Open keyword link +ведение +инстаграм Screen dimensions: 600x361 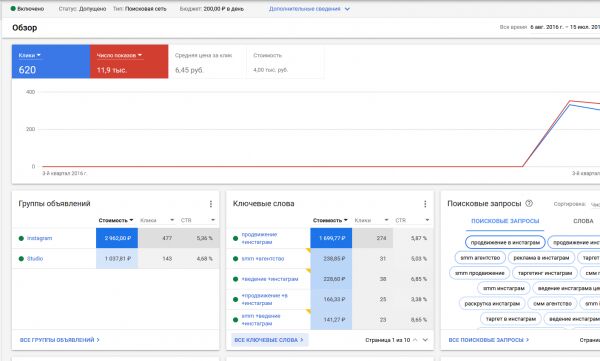click(270, 279)
